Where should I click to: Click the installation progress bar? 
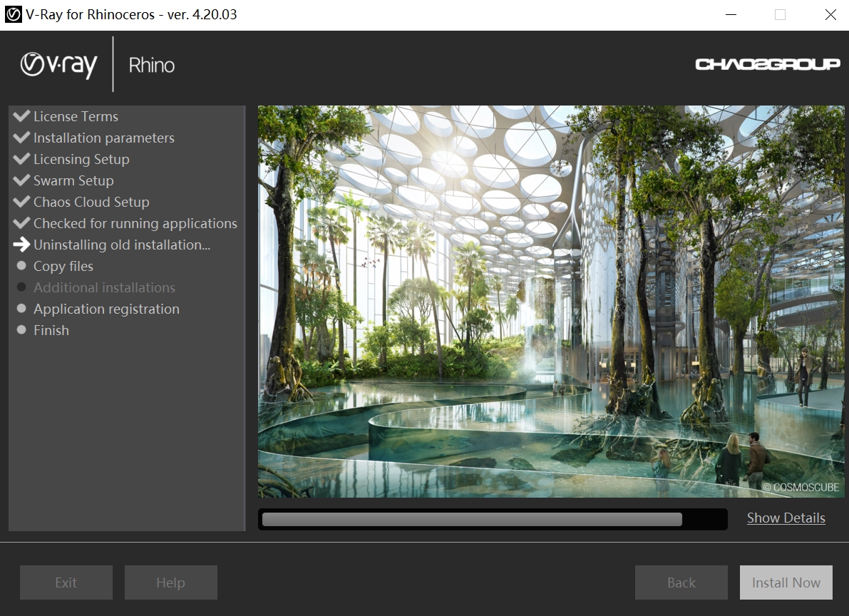(x=493, y=519)
